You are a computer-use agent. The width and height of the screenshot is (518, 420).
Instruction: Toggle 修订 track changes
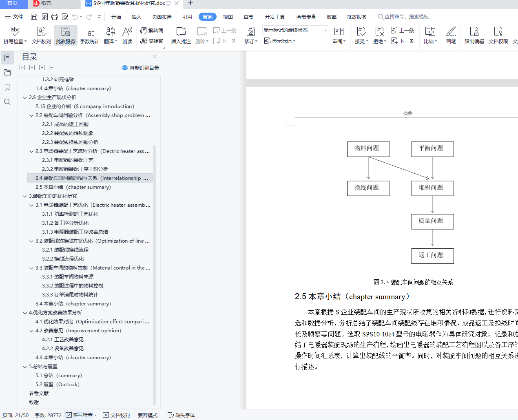coord(250,35)
